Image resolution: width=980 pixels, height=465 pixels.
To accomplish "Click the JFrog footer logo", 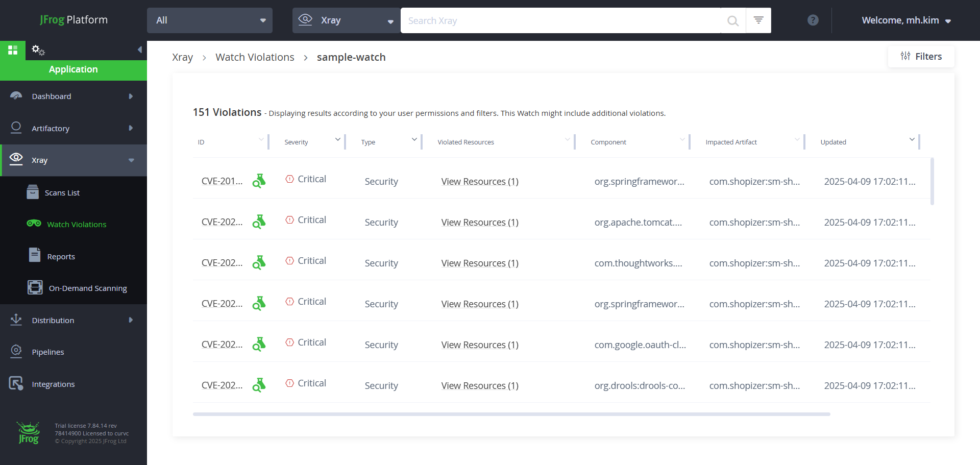I will [28, 433].
